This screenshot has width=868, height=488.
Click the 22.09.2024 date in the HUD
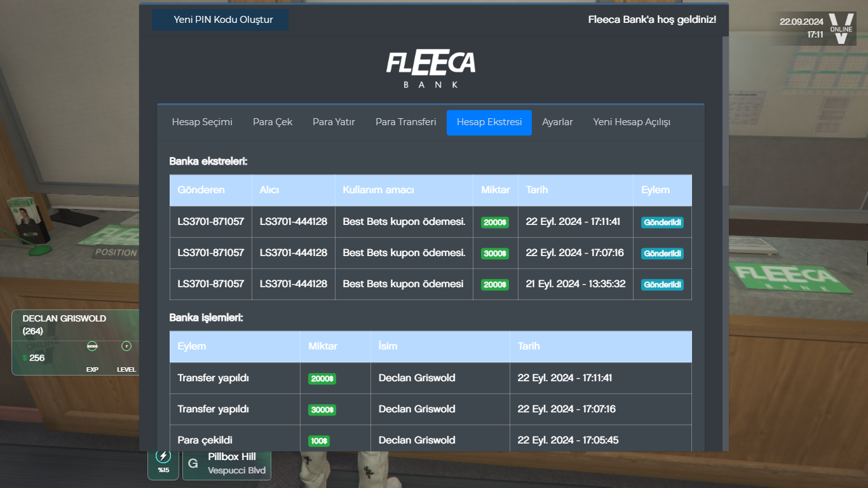coord(801,22)
